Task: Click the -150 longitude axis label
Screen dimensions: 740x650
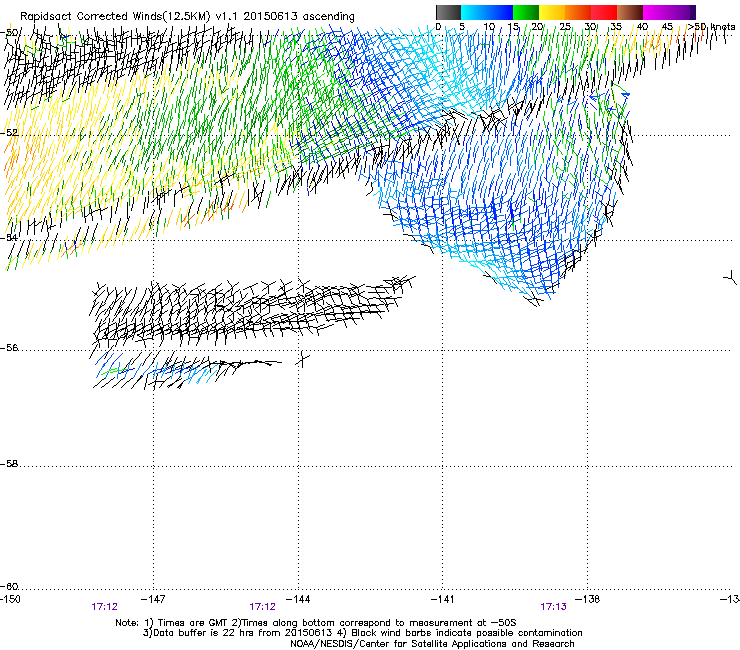Action: [10, 599]
